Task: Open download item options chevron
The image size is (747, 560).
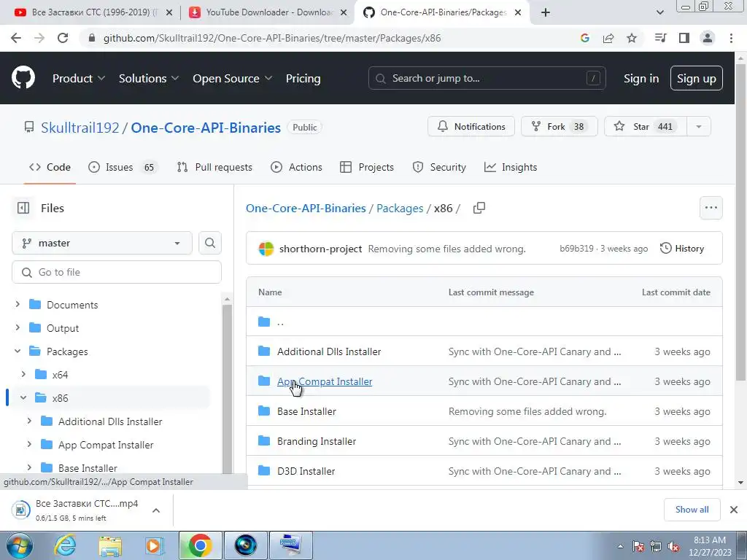Action: pyautogui.click(x=156, y=510)
